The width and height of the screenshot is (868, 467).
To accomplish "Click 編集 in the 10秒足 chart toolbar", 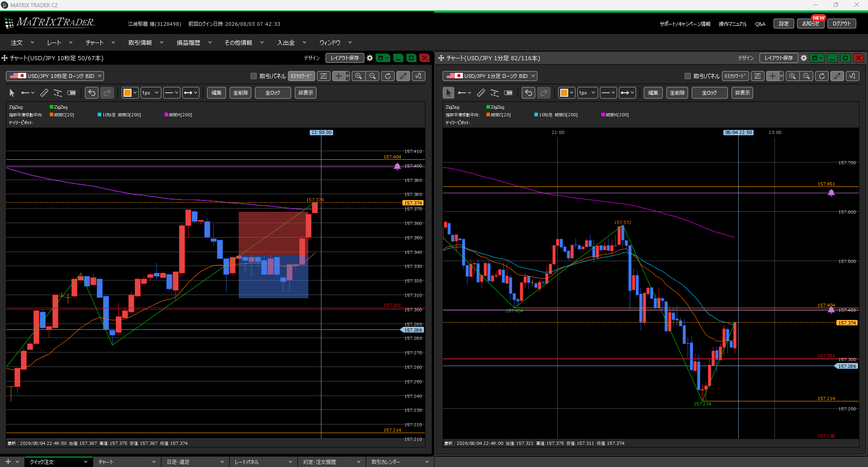I will point(217,93).
